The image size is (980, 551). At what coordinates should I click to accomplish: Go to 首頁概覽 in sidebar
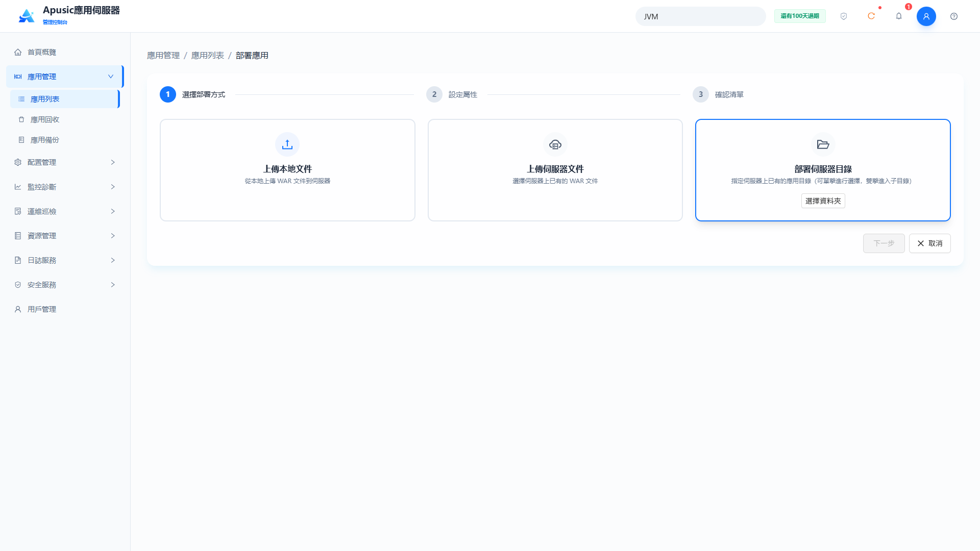click(x=65, y=52)
